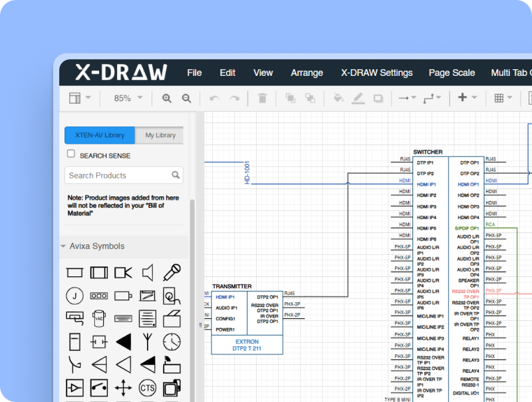Enable the SEARCH SENSE checkbox
Image resolution: width=532 pixels, height=402 pixels.
[71, 154]
